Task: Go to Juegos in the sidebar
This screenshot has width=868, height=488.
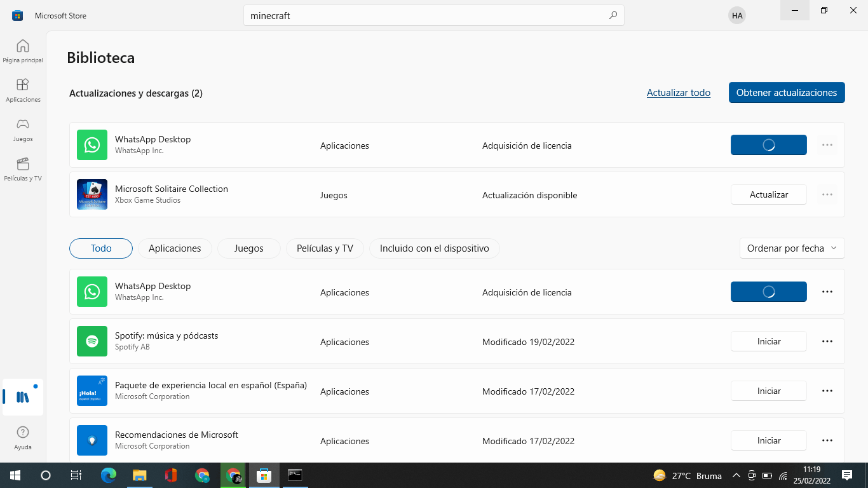Action: coord(23,130)
